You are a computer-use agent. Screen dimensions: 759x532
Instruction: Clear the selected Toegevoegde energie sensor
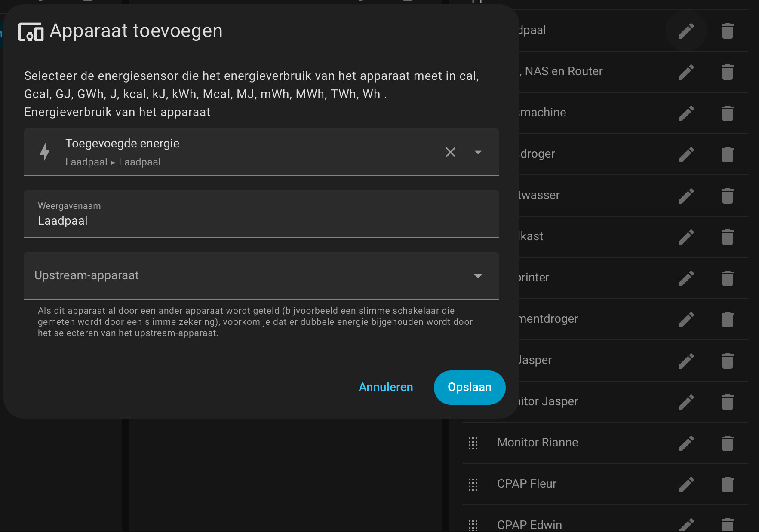click(450, 152)
